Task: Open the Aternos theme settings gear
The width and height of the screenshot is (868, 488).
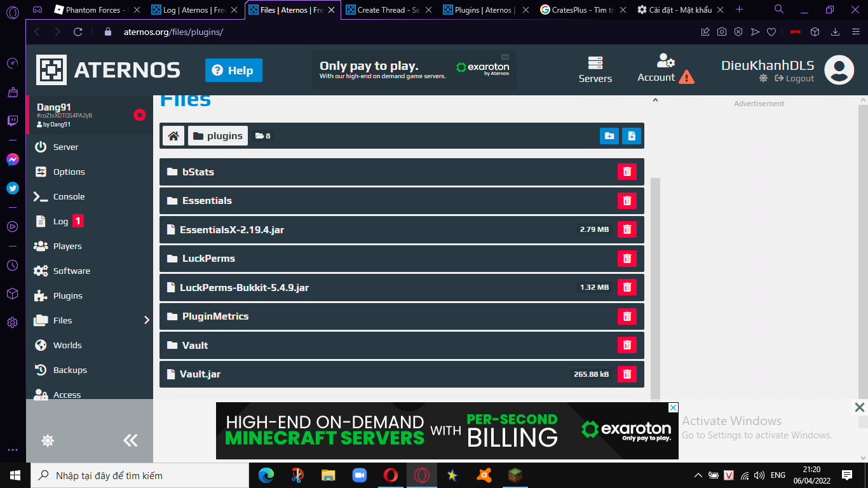Action: pyautogui.click(x=47, y=440)
